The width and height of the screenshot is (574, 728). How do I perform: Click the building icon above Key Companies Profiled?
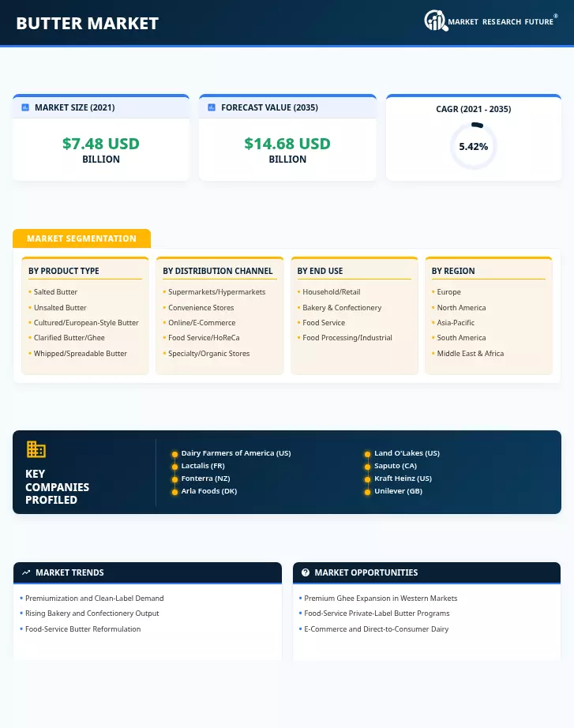click(x=36, y=449)
